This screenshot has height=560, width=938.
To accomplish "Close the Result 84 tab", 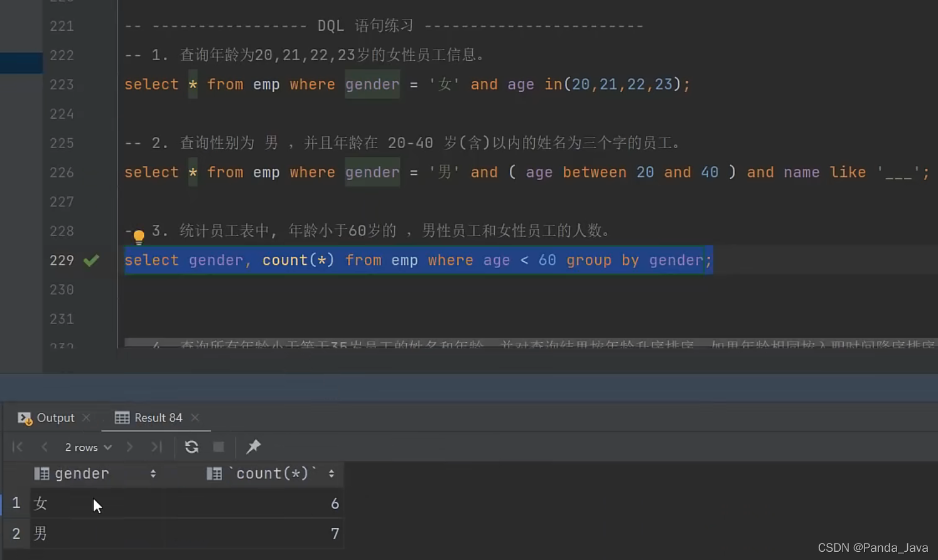I will click(195, 418).
